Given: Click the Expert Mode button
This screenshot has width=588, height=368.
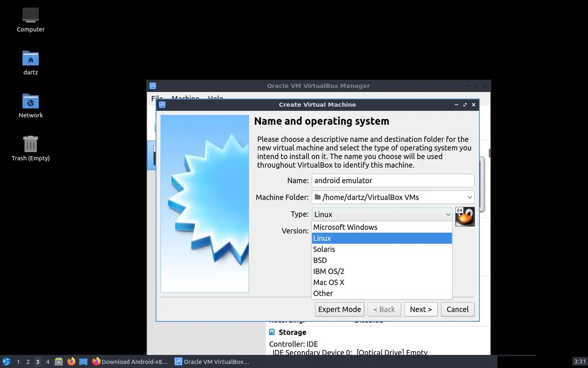Looking at the screenshot, I should [x=340, y=309].
